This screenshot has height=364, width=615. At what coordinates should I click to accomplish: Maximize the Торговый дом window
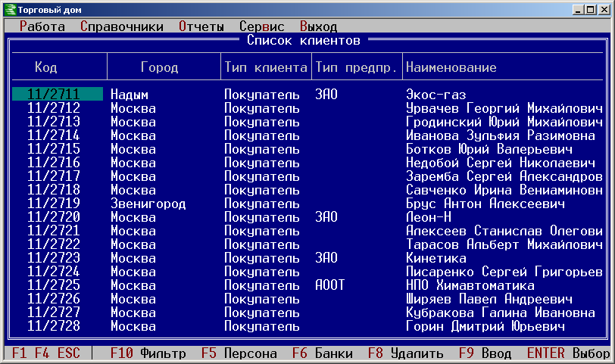point(590,10)
